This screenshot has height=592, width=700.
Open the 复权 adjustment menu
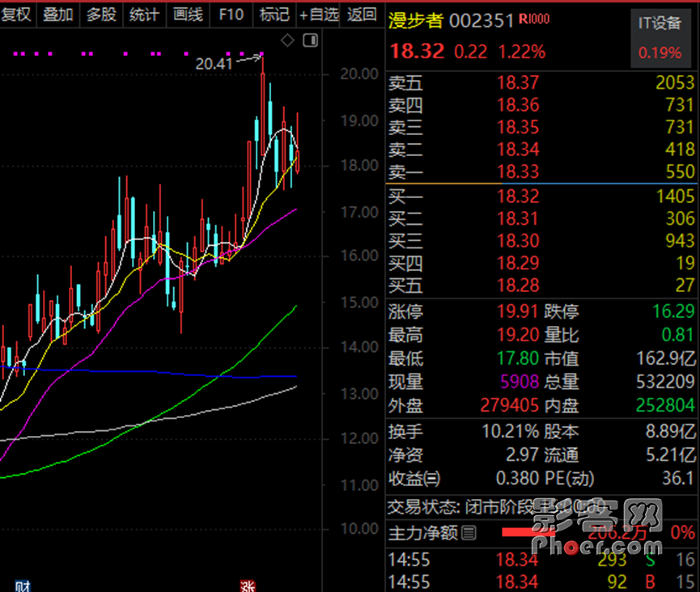[16, 15]
